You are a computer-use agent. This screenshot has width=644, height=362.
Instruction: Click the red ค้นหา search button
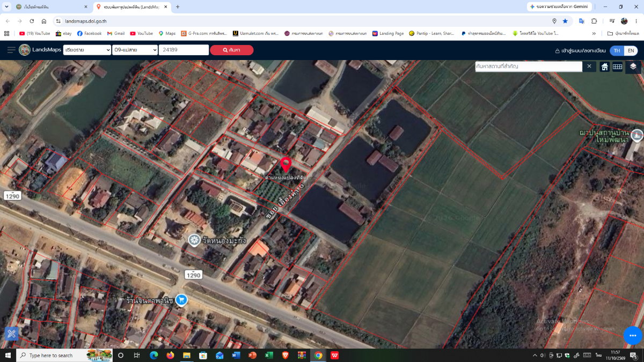tap(232, 50)
